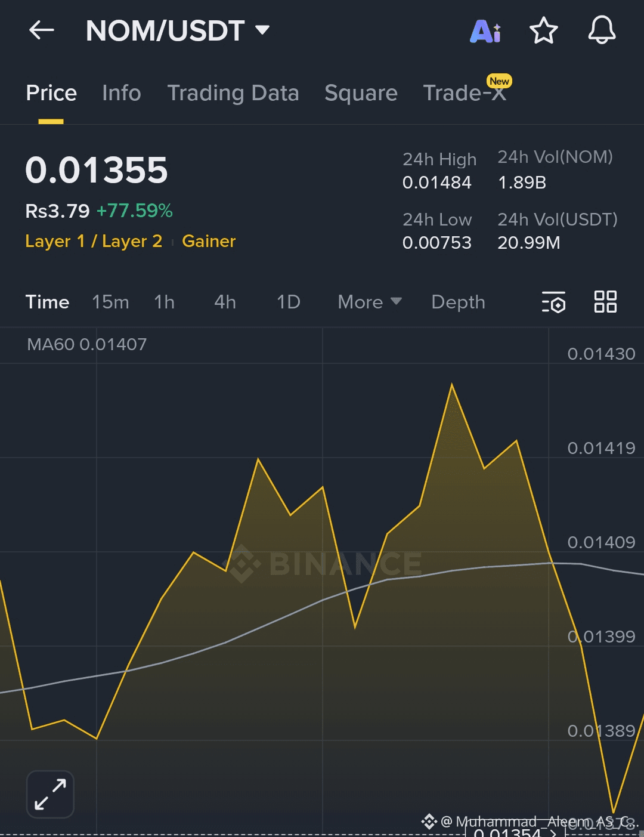Open the Trading Data tab
This screenshot has height=837, width=644.
[233, 93]
